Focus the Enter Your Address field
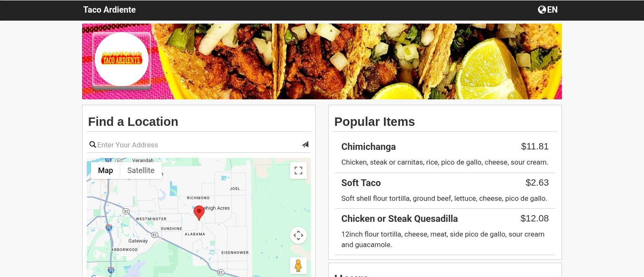The width and height of the screenshot is (644, 277). click(198, 145)
